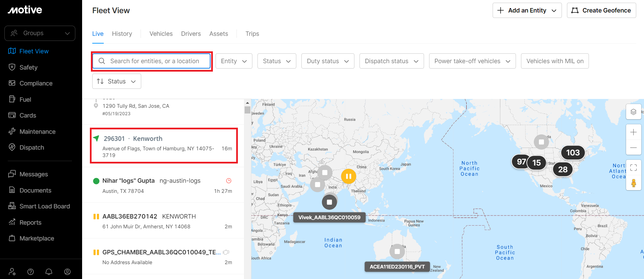Open the user profile icon
The height and width of the screenshot is (279, 644).
68,272
